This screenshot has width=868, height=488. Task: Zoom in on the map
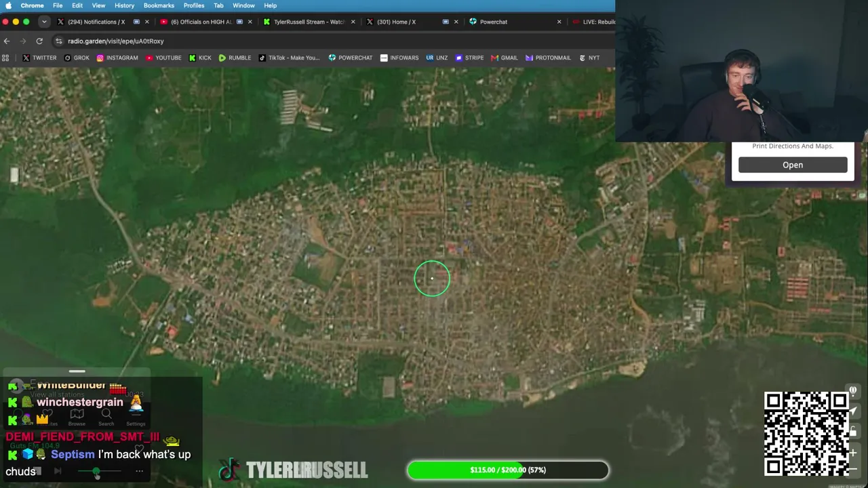click(x=854, y=451)
